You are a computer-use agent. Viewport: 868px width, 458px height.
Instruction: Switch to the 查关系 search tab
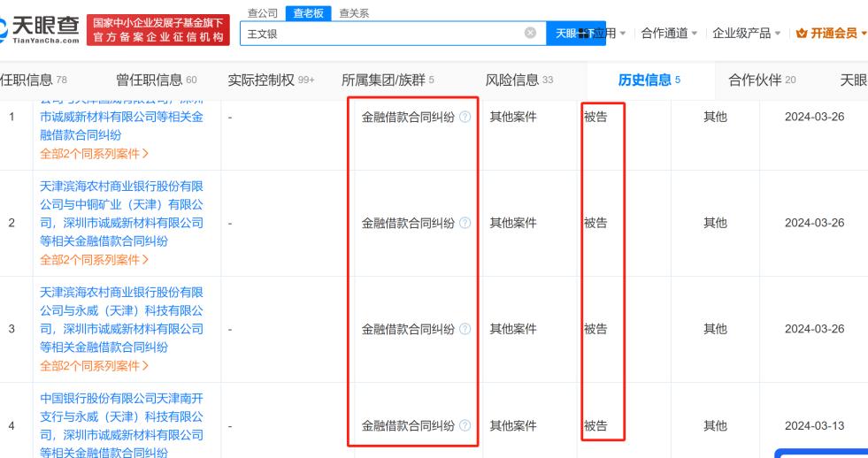(355, 13)
